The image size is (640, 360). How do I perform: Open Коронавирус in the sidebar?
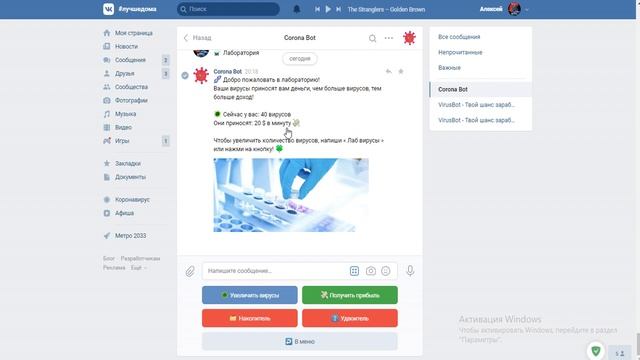coord(132,200)
